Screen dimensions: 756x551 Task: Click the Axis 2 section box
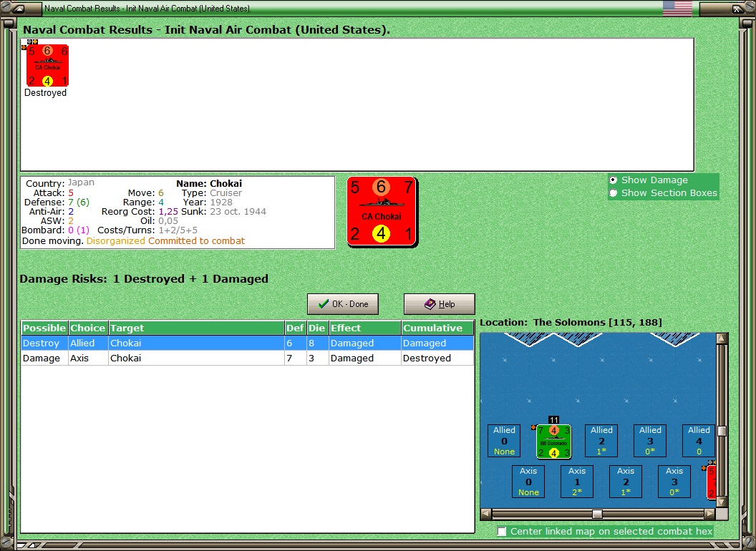(626, 482)
